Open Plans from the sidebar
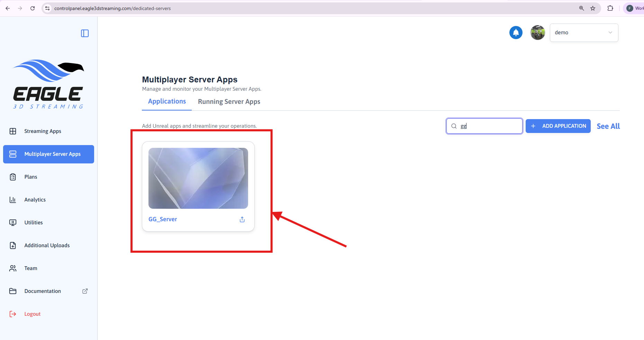The width and height of the screenshot is (644, 340). tap(31, 177)
